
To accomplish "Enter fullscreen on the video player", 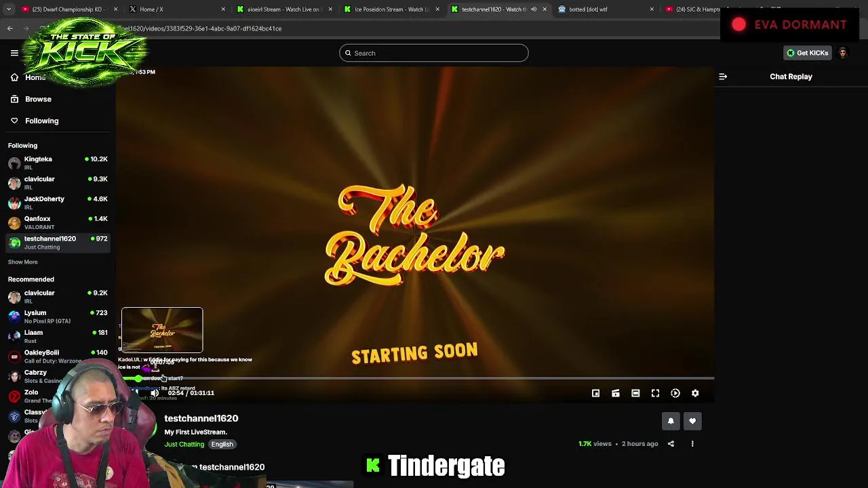I will coord(656,393).
